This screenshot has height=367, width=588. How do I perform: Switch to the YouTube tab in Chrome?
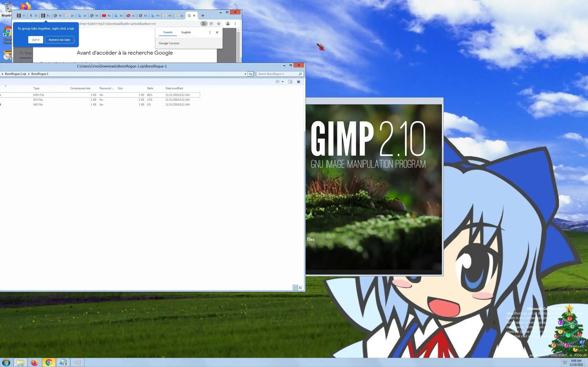(106, 16)
